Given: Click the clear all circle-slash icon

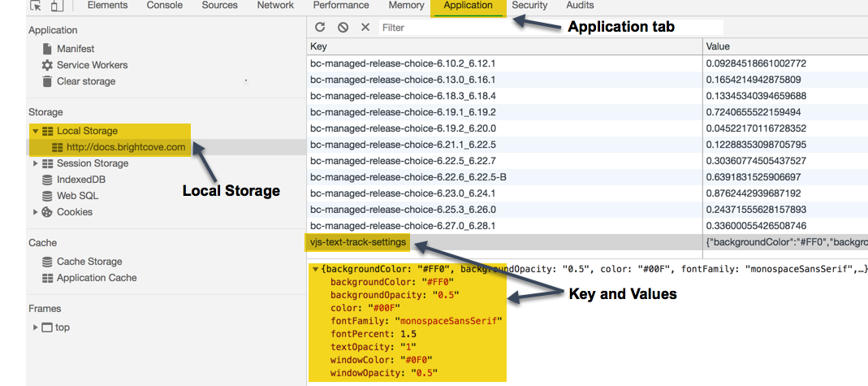Looking at the screenshot, I should coord(343,28).
